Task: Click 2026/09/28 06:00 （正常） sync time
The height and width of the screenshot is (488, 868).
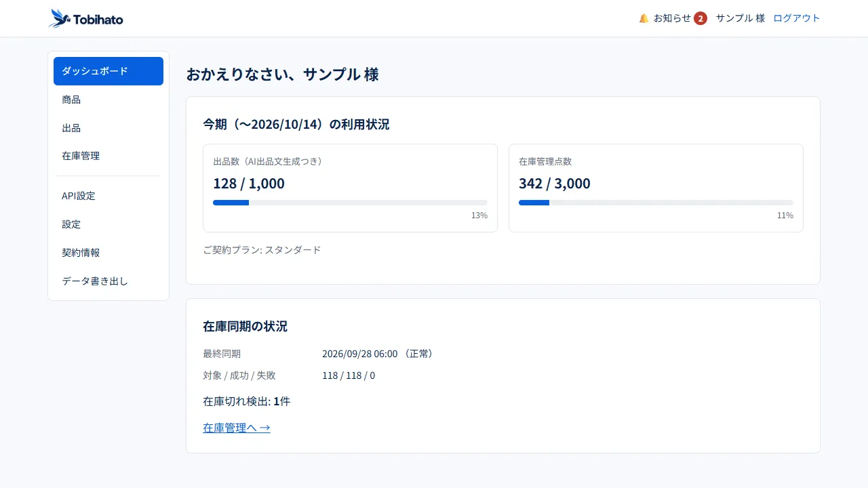Action: [x=379, y=354]
